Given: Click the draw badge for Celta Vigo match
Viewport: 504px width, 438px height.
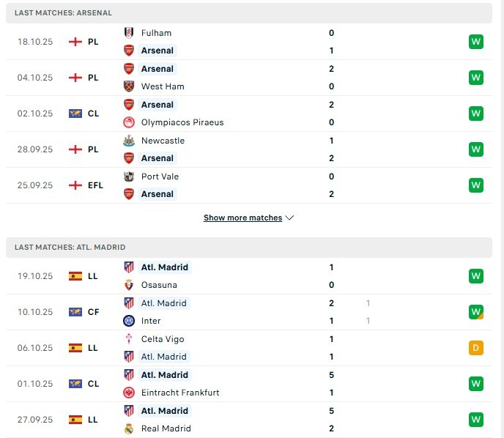Looking at the screenshot, I should point(476,348).
